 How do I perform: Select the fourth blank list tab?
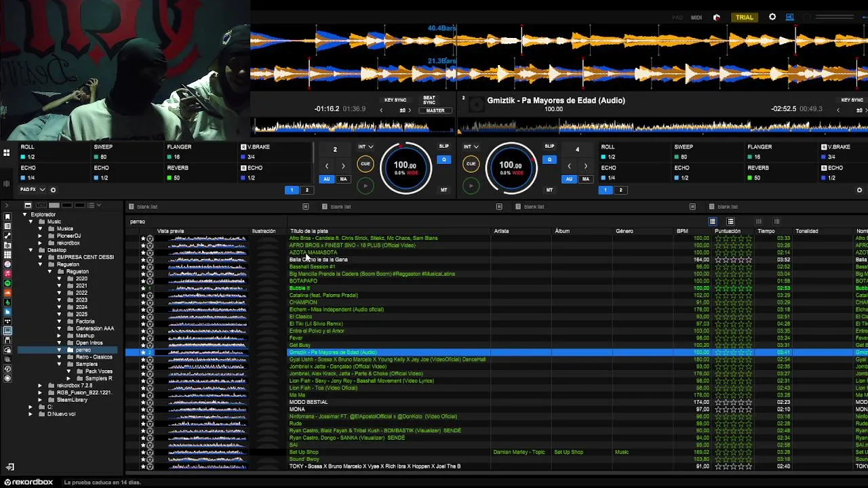tap(787, 207)
